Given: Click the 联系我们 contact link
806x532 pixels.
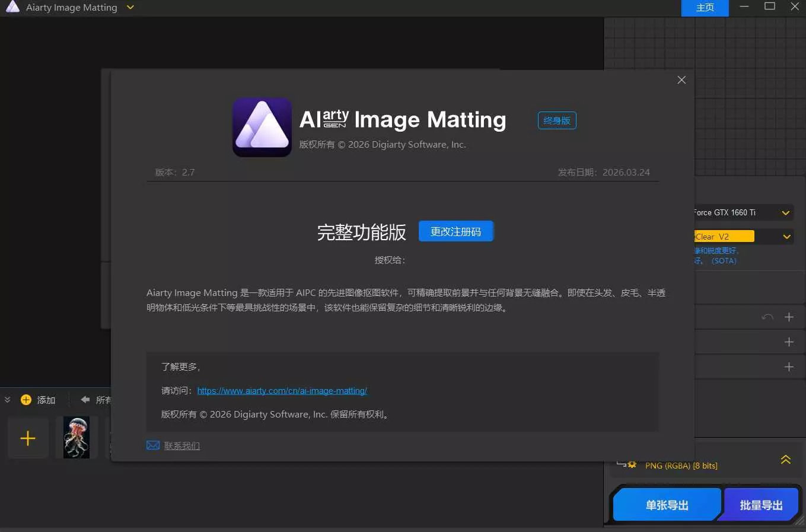Looking at the screenshot, I should tap(181, 445).
